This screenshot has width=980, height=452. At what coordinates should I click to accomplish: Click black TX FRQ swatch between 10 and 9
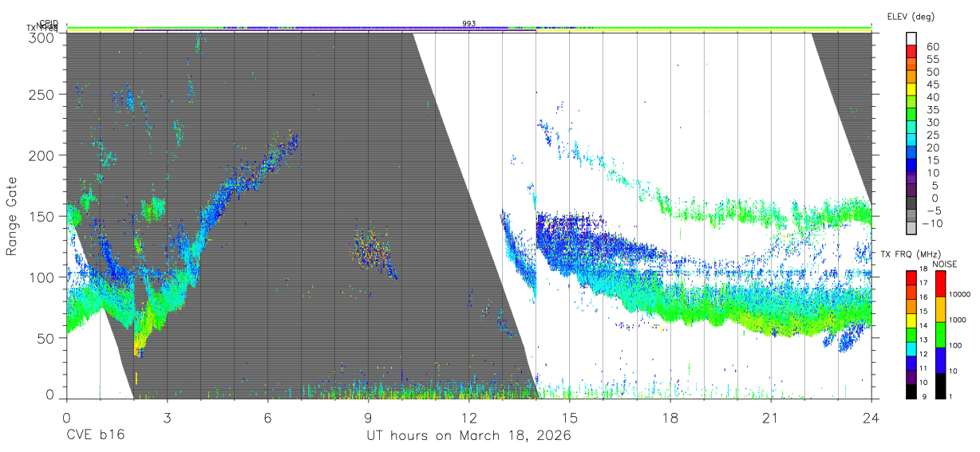click(911, 391)
